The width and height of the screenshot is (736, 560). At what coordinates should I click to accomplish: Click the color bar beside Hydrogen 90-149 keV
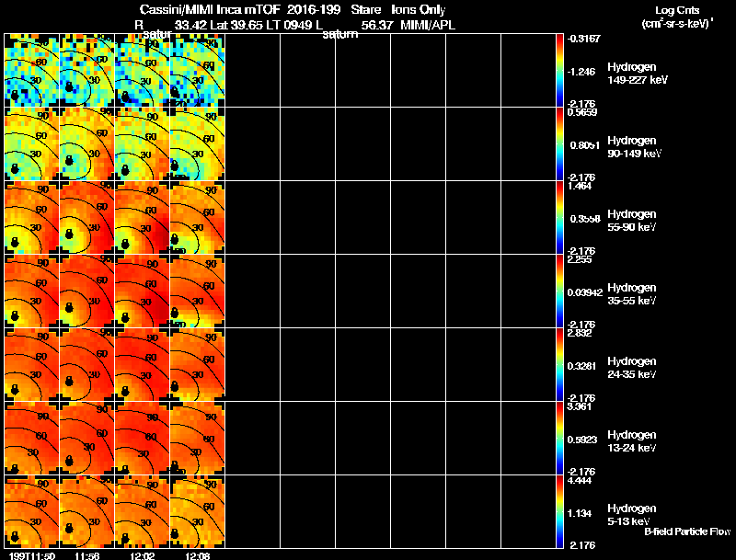point(559,144)
